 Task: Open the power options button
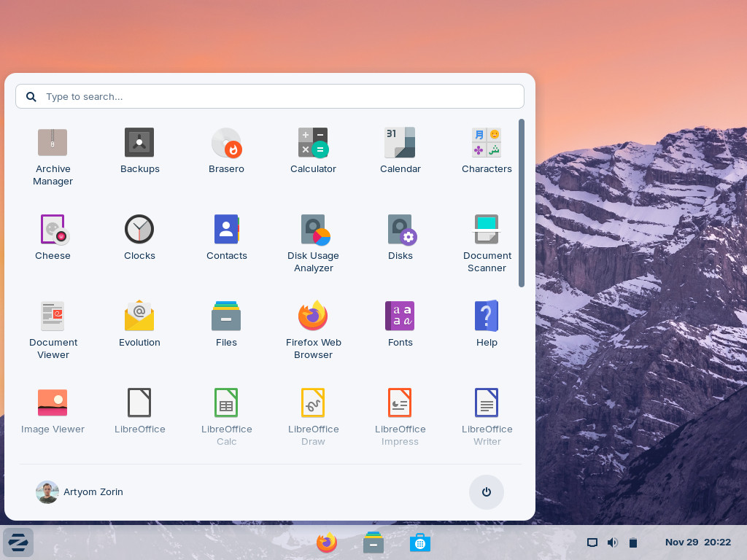point(486,492)
